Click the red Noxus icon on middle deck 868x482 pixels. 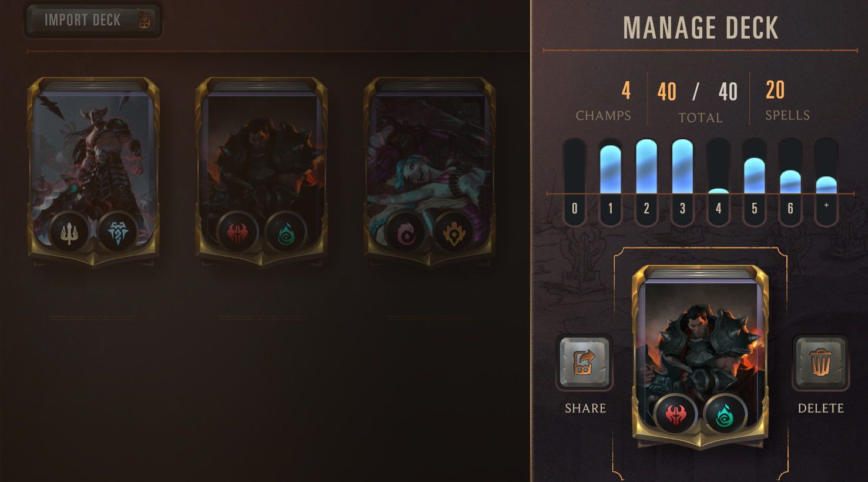coord(237,232)
